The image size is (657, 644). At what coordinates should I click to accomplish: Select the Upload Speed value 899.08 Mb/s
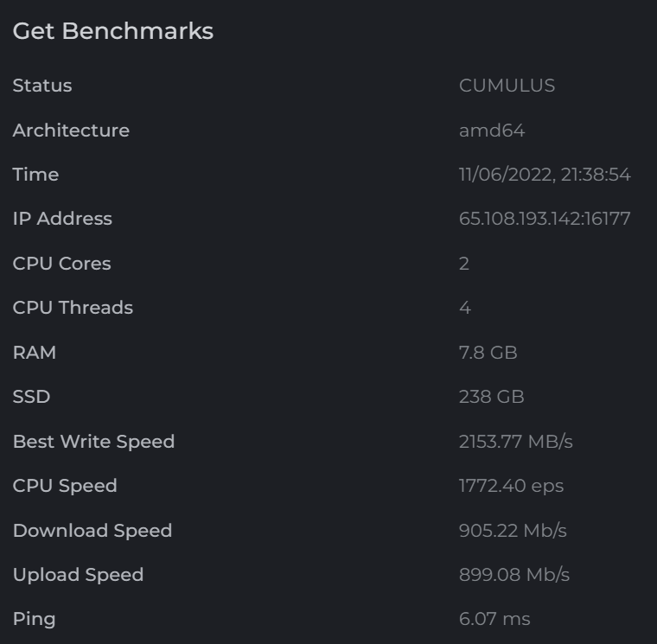pos(514,575)
